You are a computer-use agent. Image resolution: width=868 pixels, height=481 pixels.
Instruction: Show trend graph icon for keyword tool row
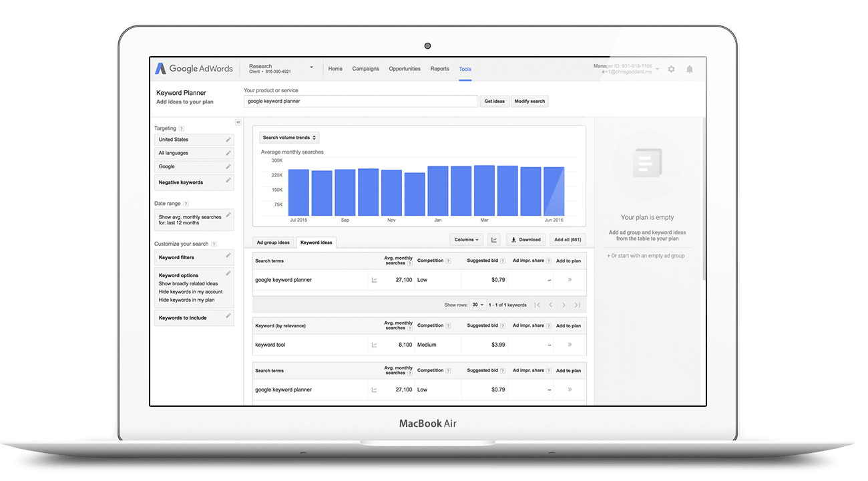(x=374, y=345)
